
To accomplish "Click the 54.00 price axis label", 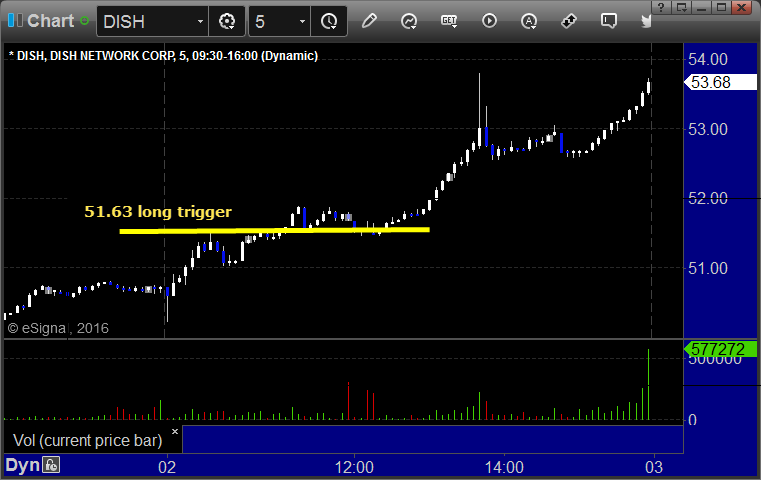I will 708,60.
